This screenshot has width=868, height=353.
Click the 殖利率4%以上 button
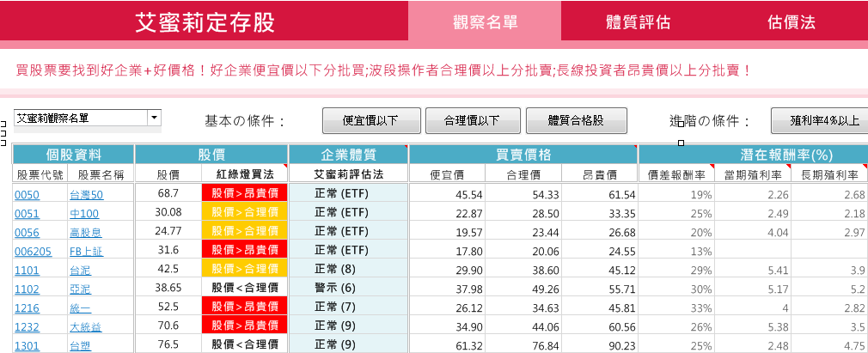(x=821, y=120)
